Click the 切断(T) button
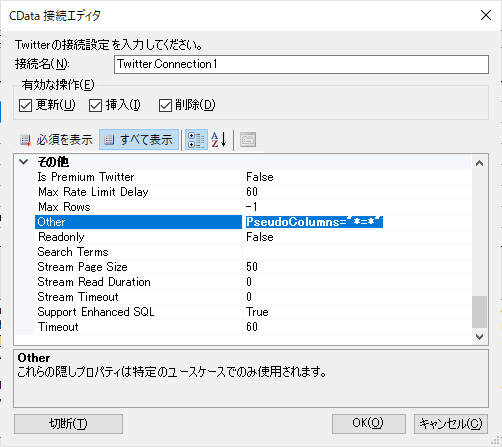The width and height of the screenshot is (502, 447). tap(68, 424)
